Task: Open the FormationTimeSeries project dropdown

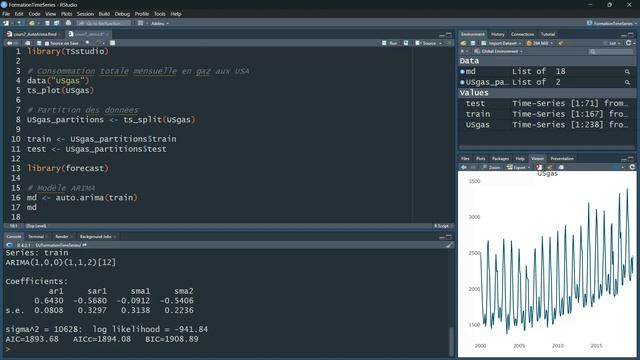Action: coord(611,24)
